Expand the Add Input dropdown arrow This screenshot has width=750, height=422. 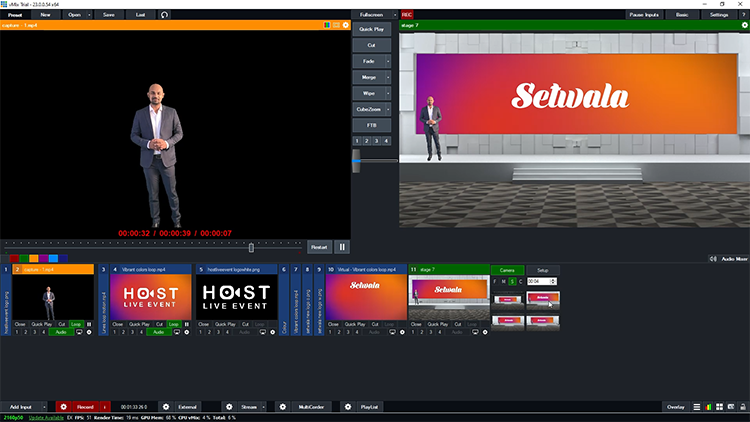45,407
